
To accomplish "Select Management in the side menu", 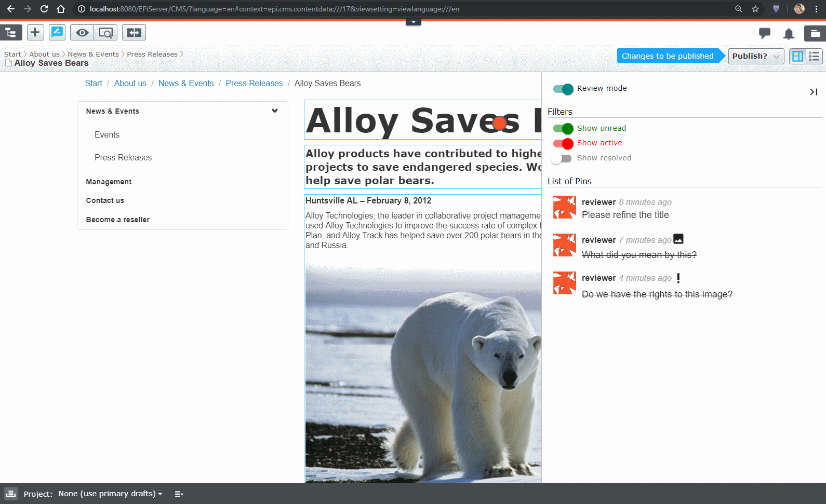I will tap(109, 182).
